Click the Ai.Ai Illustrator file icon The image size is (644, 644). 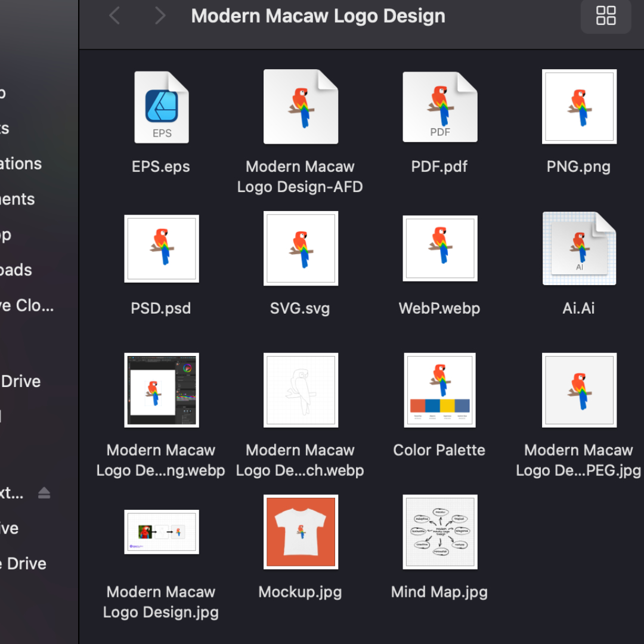[x=578, y=249]
